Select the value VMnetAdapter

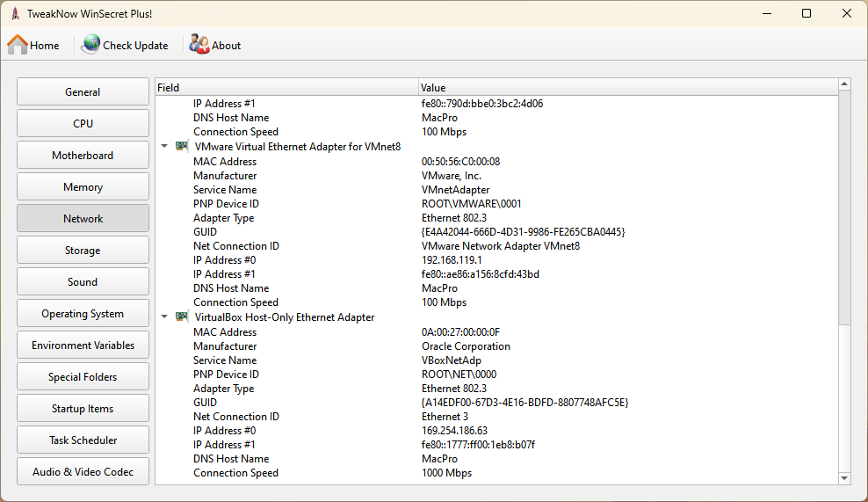click(x=456, y=190)
